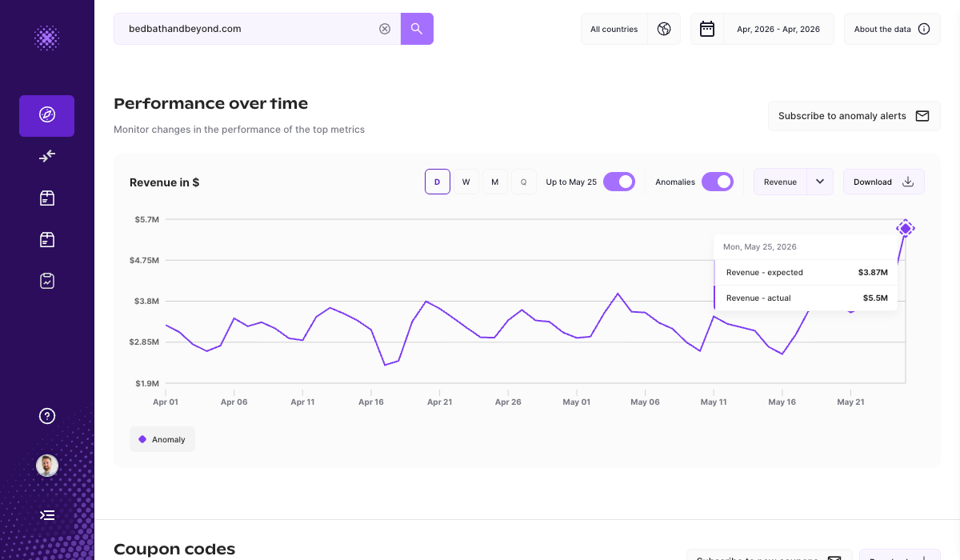
Task: Click the purple dotted logo in sidebar
Action: point(46,38)
